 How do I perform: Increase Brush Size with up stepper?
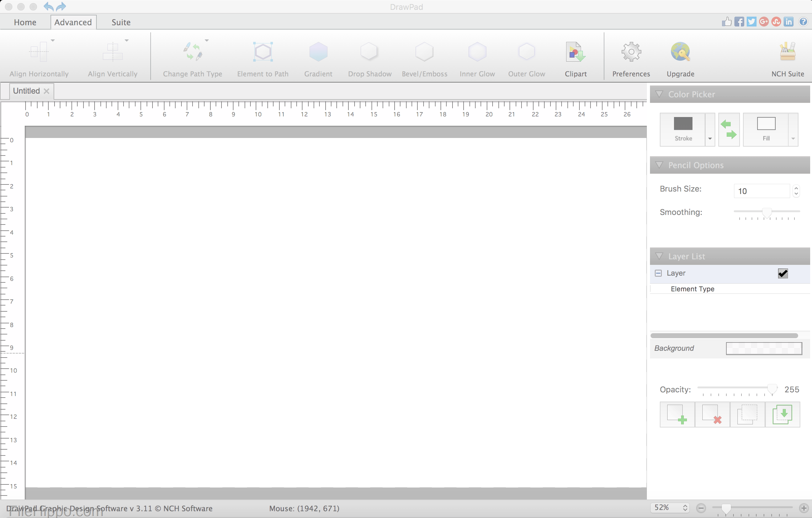click(x=796, y=188)
